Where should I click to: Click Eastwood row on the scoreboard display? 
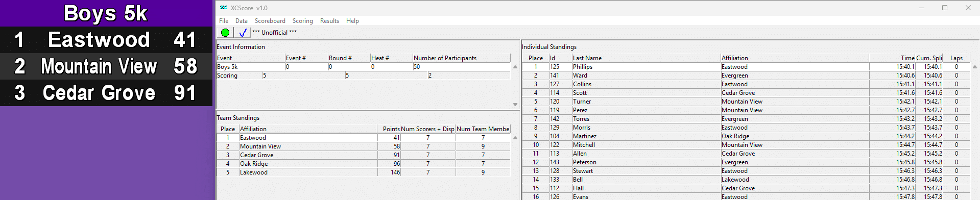tap(106, 40)
